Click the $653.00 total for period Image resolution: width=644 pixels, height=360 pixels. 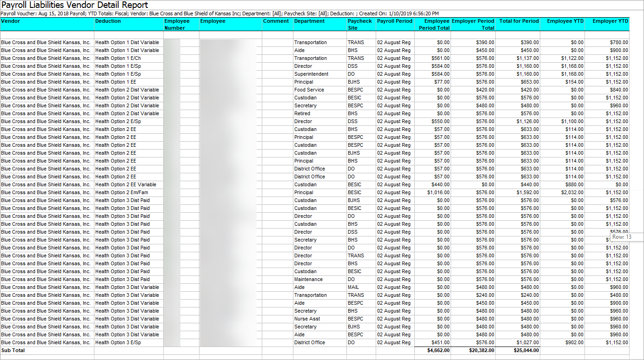pyautogui.click(x=529, y=82)
